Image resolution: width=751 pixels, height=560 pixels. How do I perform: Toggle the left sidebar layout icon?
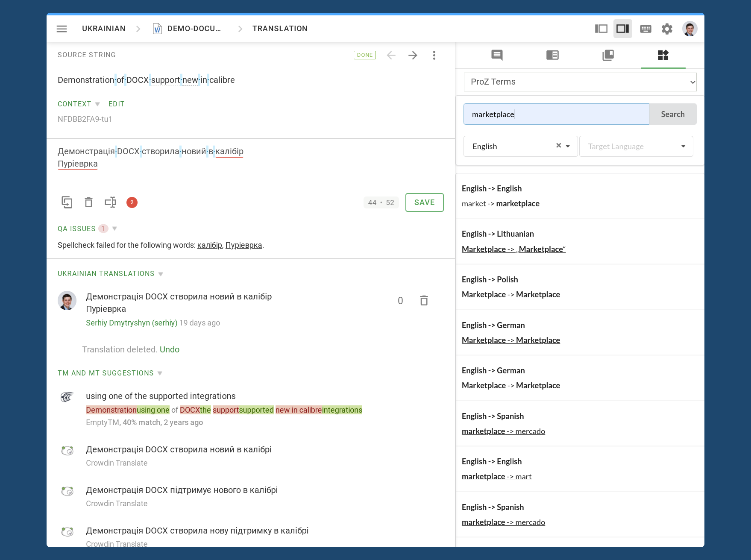point(601,29)
